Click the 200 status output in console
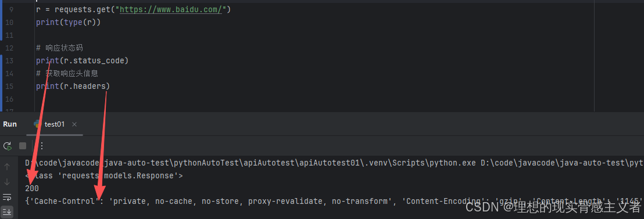This screenshot has height=219, width=644. [x=32, y=189]
